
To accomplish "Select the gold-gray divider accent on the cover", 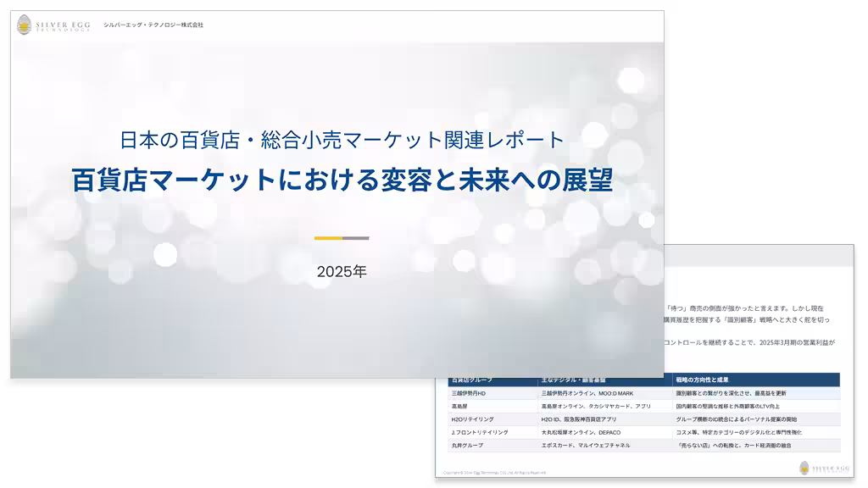I will pos(339,238).
